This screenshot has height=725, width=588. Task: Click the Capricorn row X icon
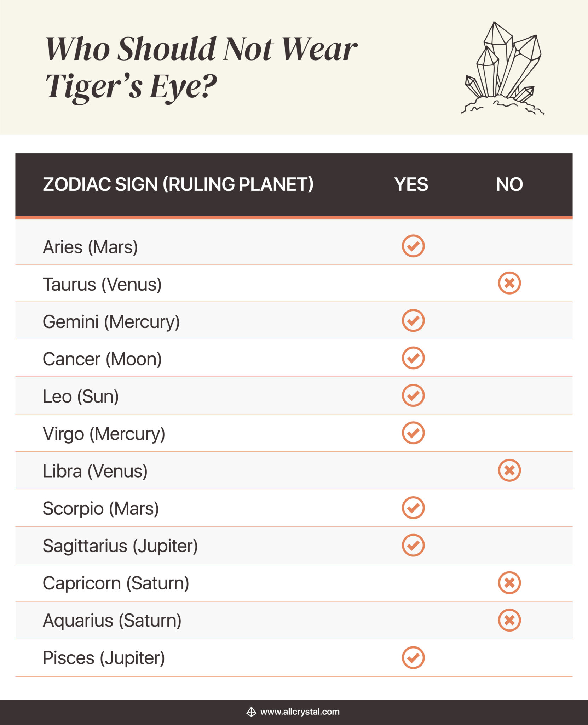coord(509,583)
